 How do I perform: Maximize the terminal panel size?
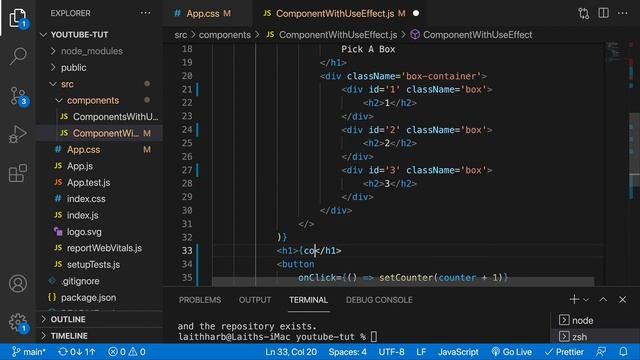pos(603,300)
